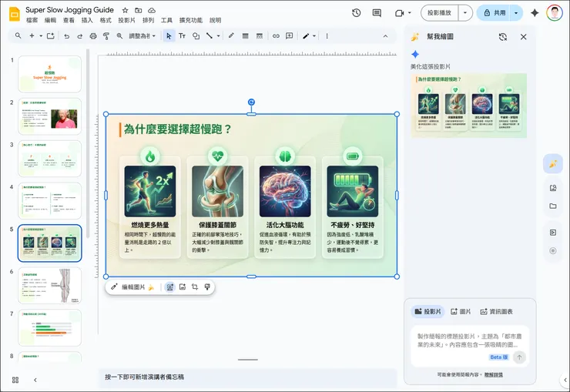Open the 檔案 menu
Viewport: 570px width, 392px height.
click(32, 20)
